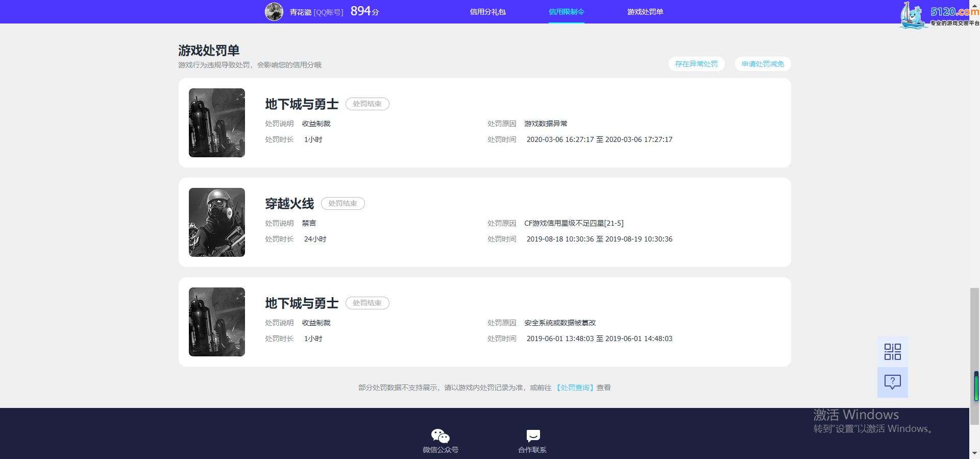Viewport: 980px width, 459px height.
Task: Click the 微信公众号 label
Action: coord(440,450)
